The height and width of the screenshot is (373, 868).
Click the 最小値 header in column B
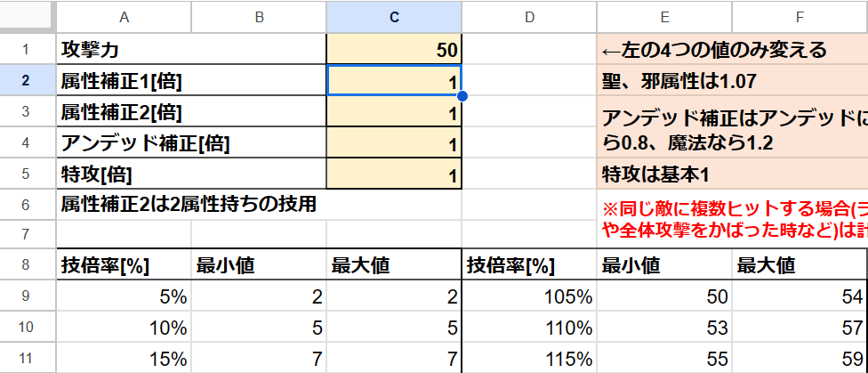[x=259, y=265]
